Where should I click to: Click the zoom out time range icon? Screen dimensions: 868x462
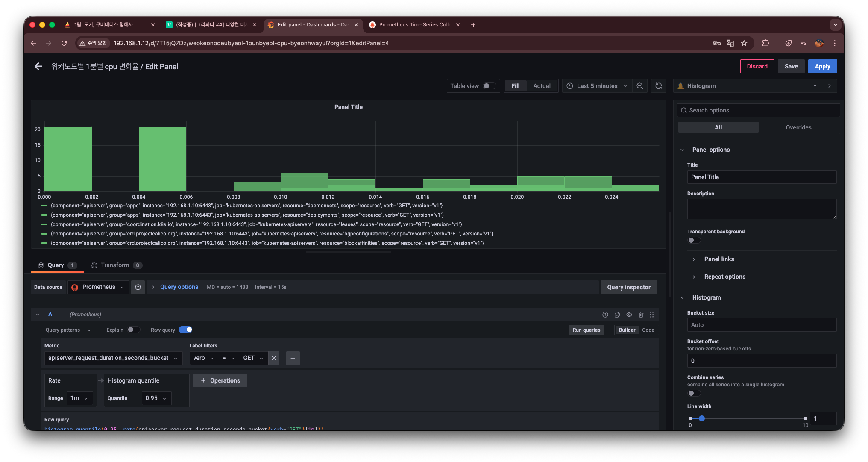tap(640, 86)
